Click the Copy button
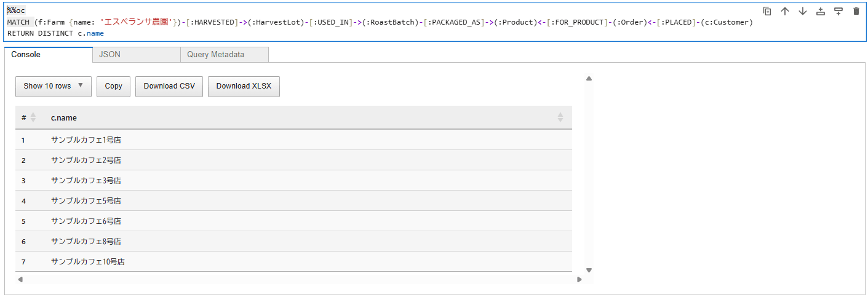The height and width of the screenshot is (297, 868). tap(114, 86)
